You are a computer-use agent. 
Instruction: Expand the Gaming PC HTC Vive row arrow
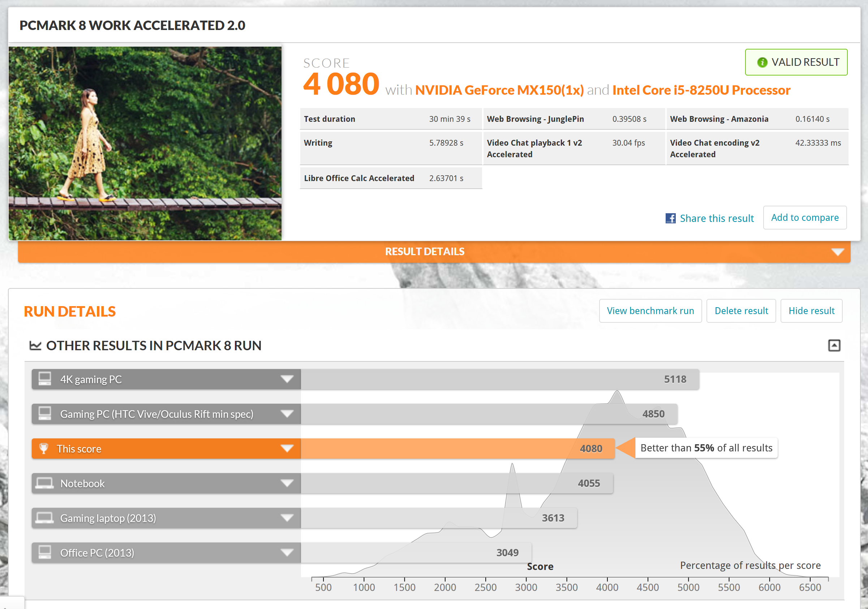287,414
